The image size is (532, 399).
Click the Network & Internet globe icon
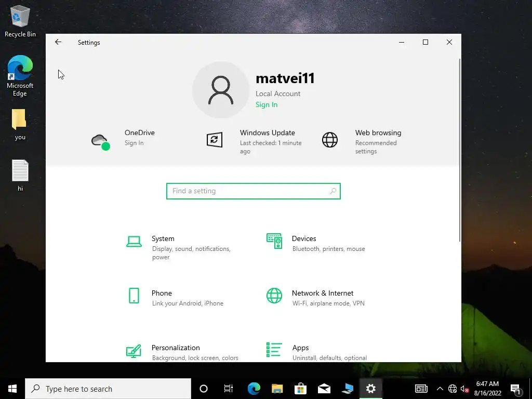pyautogui.click(x=274, y=296)
